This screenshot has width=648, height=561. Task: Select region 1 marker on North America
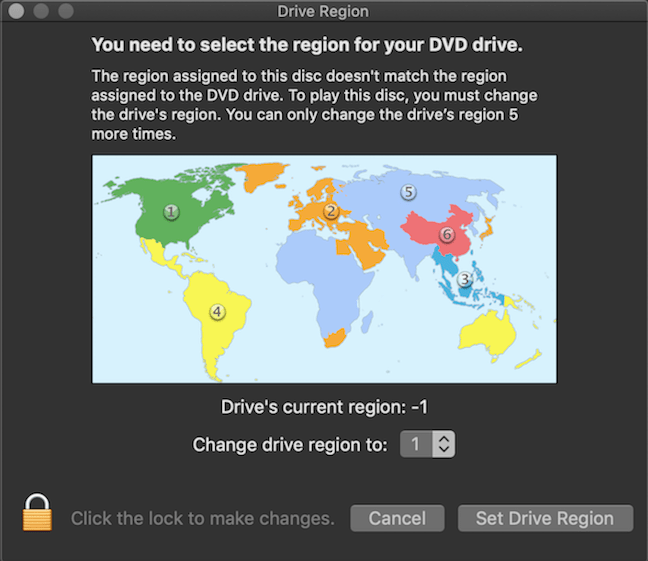coord(171,212)
